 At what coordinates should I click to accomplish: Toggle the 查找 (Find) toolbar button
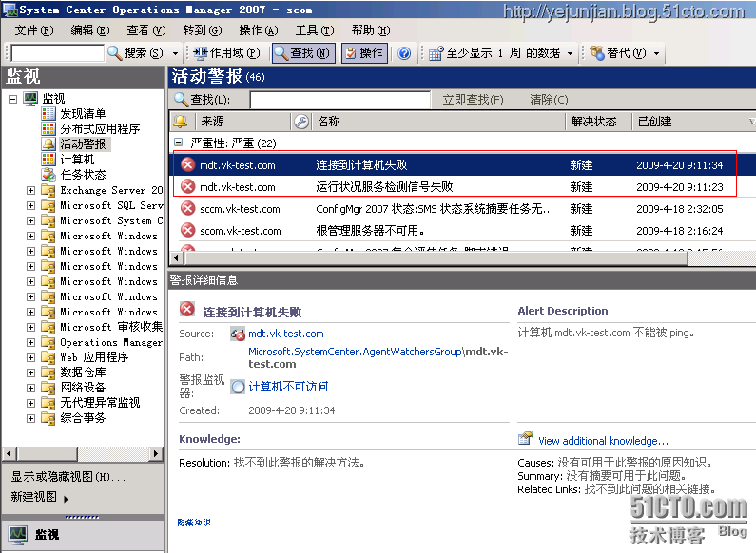pyautogui.click(x=302, y=53)
